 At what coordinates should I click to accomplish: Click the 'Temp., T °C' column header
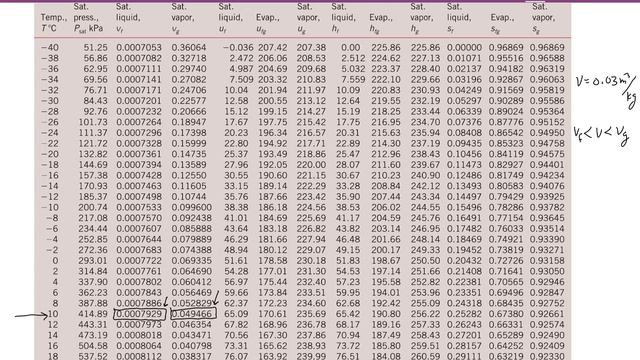point(53,23)
